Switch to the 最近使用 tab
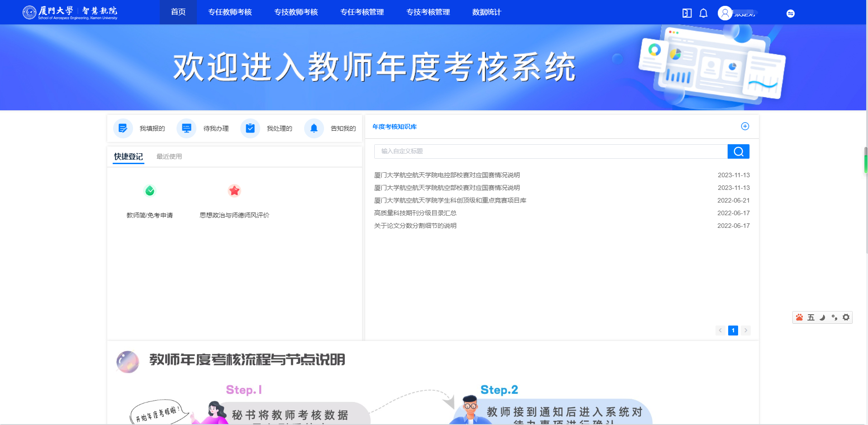The width and height of the screenshot is (868, 425). [169, 156]
